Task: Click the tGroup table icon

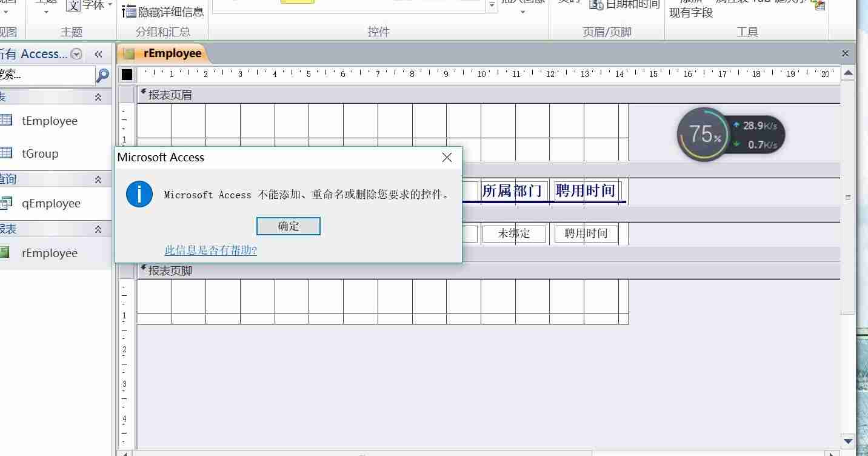Action: [5, 153]
